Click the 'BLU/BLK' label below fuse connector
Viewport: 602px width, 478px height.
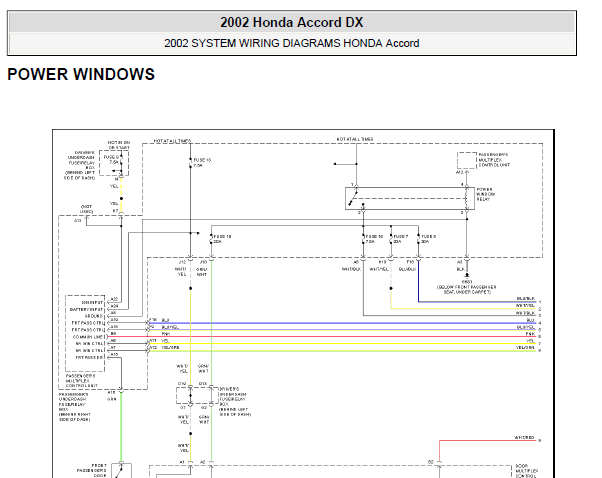coord(407,269)
